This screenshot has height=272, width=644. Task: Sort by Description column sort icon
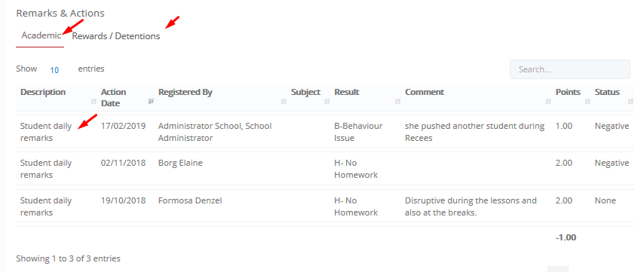pos(94,101)
